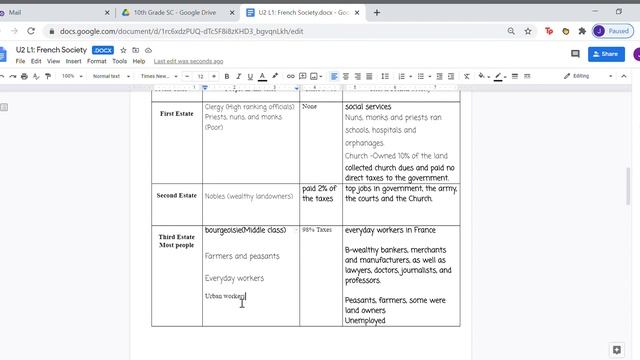Decrease the font size

[187, 76]
